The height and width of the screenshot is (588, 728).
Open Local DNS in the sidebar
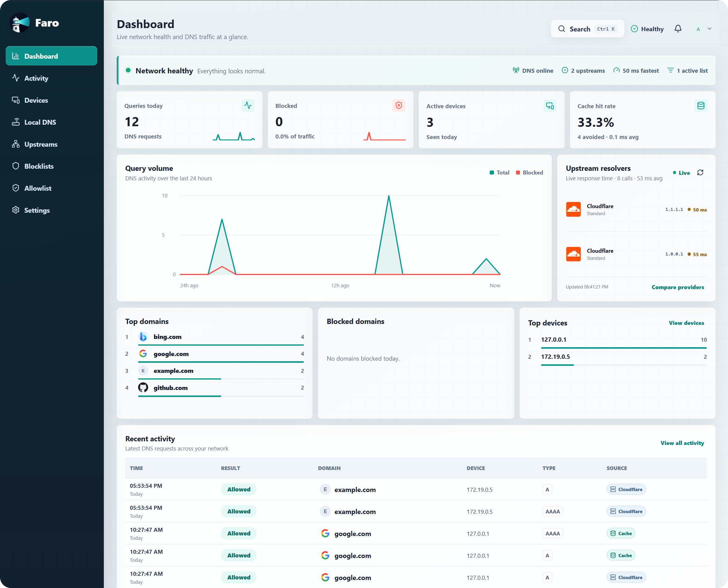tap(51, 122)
